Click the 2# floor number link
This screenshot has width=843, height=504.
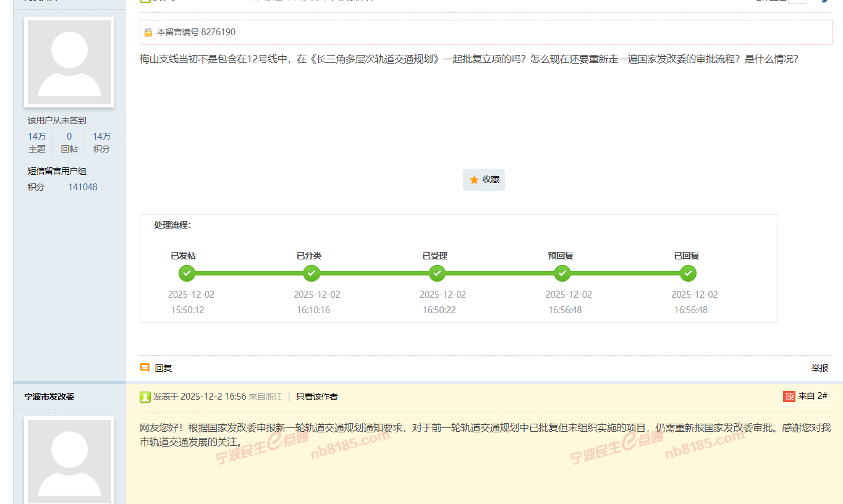click(x=821, y=396)
